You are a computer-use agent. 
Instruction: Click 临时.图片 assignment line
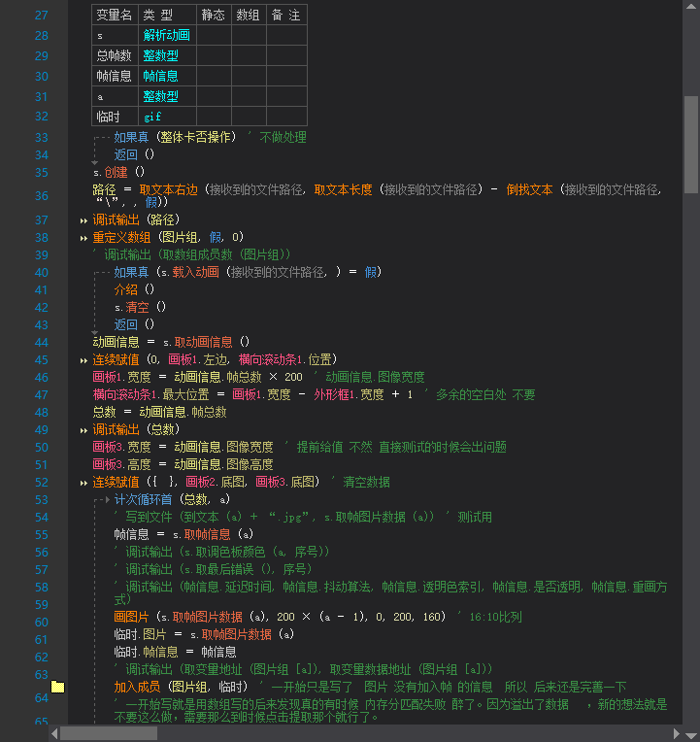coord(204,634)
